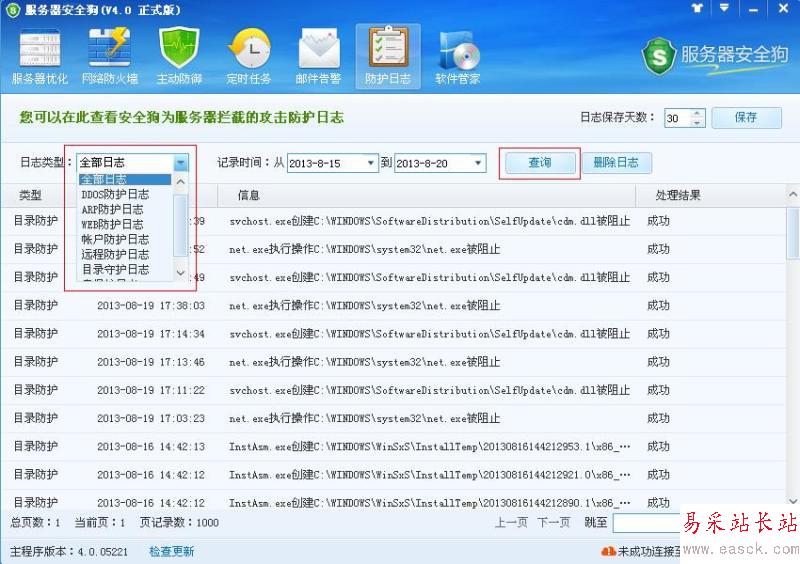Click the 处理结果 column header
This screenshot has height=564, width=800.
(678, 195)
